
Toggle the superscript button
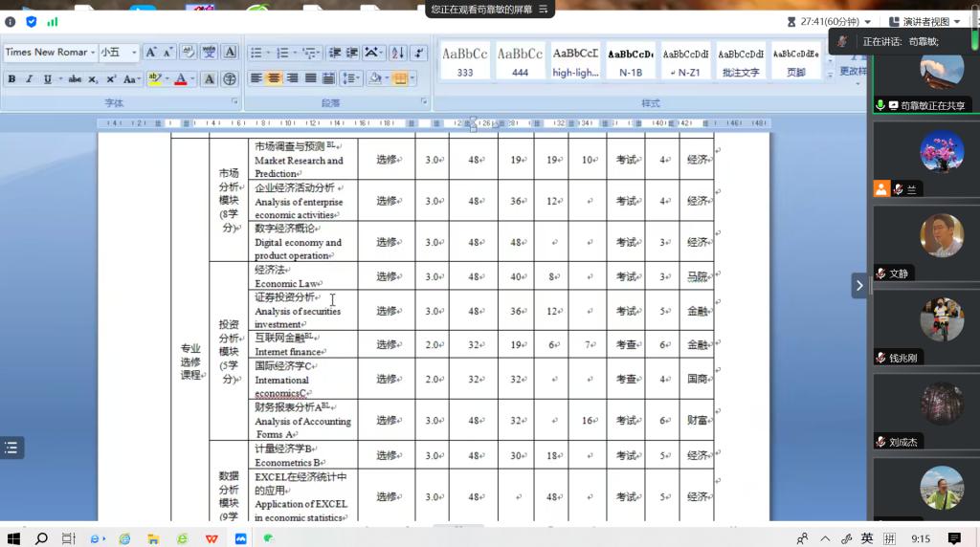click(x=111, y=79)
